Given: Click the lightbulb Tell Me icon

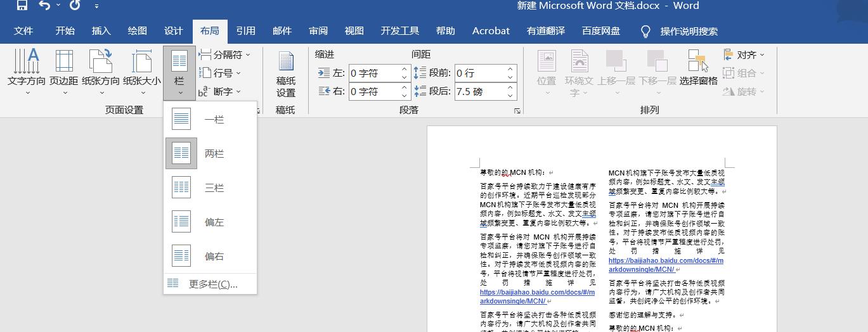Looking at the screenshot, I should 645,31.
